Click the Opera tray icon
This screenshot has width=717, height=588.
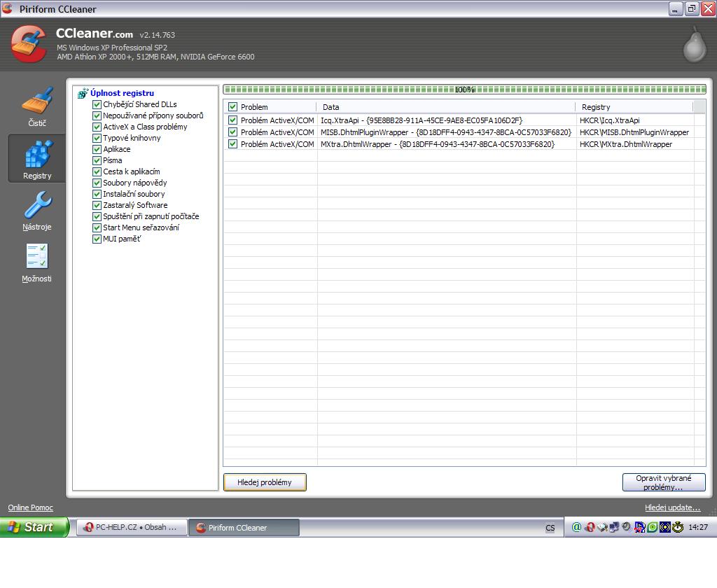coord(590,527)
